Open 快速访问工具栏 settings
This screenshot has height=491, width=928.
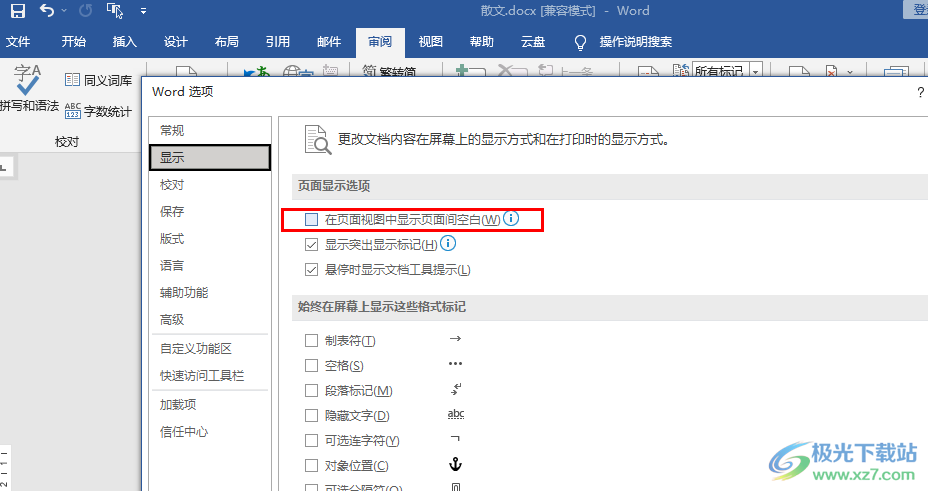click(x=210, y=376)
